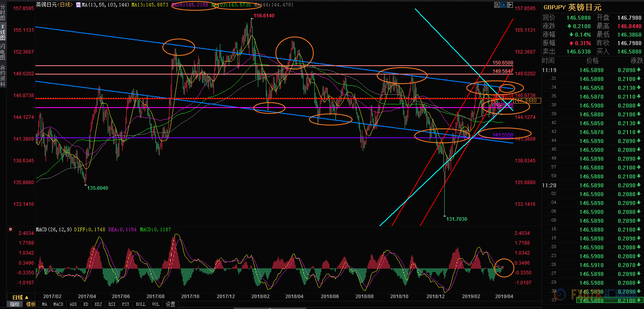The height and width of the screenshot is (309, 644).
Task: Click the 156.6140 high price marker
Action: pyautogui.click(x=264, y=16)
